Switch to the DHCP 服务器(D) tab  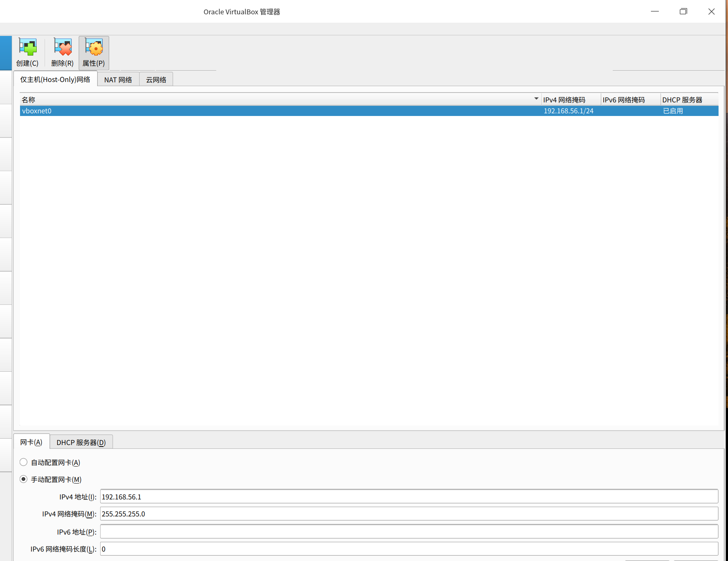point(81,442)
